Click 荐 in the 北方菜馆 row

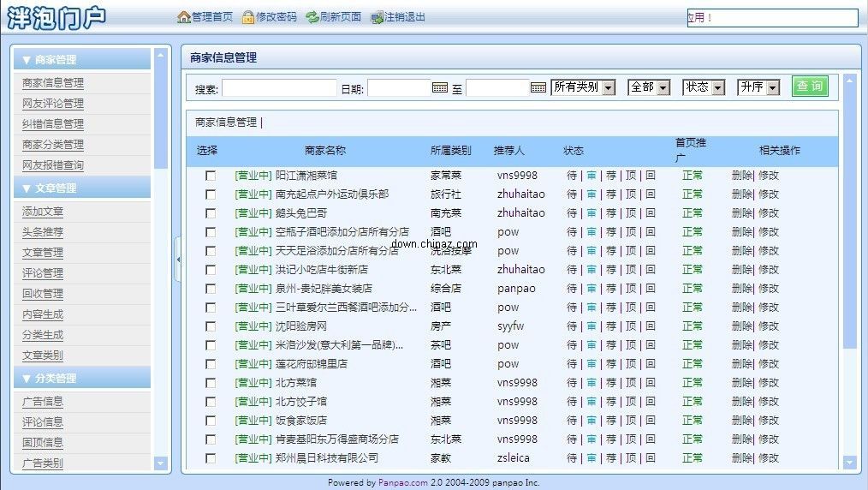[x=611, y=383]
